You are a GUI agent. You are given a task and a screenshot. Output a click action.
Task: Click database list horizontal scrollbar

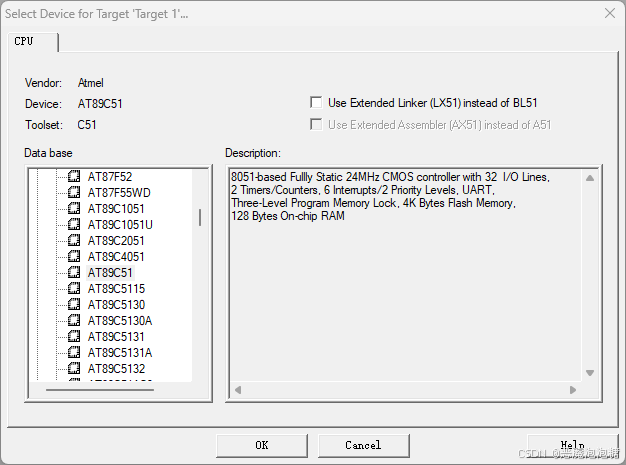100,390
